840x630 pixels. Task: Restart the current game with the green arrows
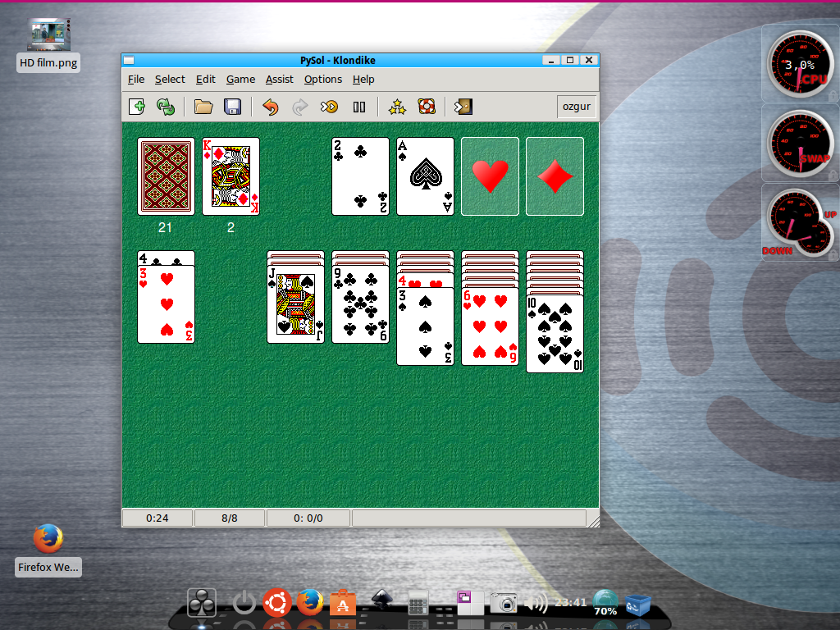coord(166,107)
